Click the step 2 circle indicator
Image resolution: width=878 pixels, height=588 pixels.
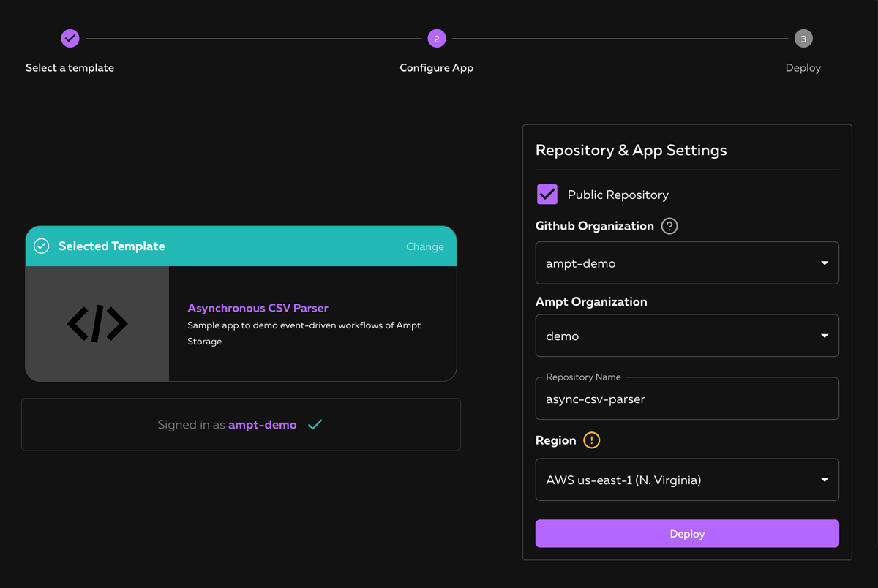coord(437,39)
